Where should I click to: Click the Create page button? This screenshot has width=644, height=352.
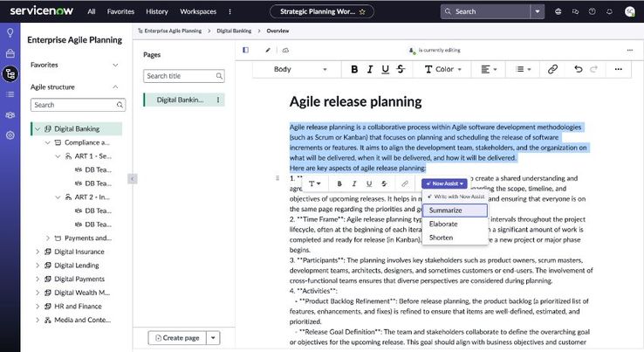pos(177,338)
